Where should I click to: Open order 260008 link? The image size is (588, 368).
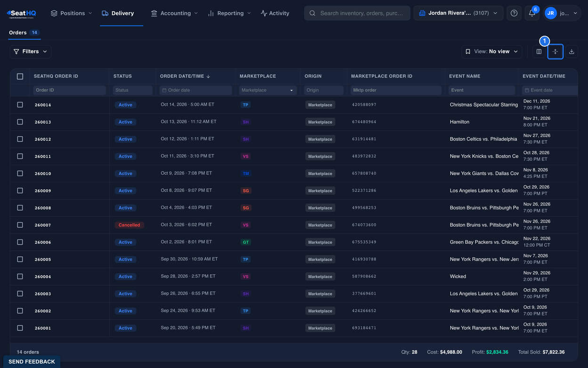pyautogui.click(x=43, y=208)
